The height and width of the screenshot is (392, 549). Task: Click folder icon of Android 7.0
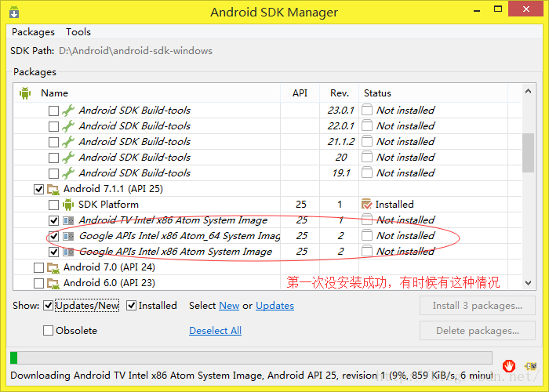click(x=53, y=268)
